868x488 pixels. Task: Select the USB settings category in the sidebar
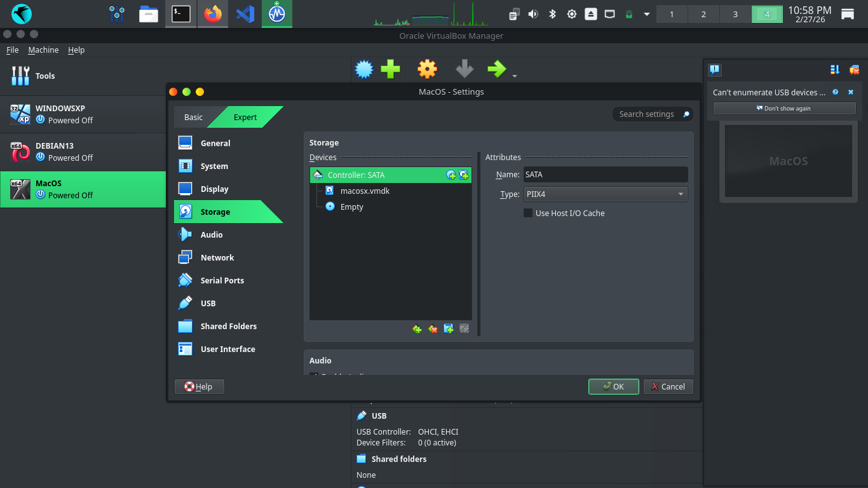[208, 303]
